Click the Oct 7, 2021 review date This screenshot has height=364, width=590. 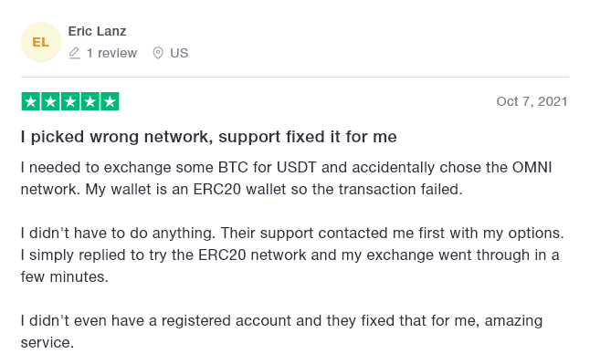tap(532, 101)
